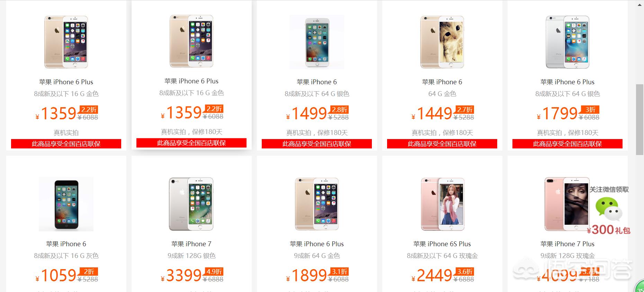This screenshot has width=644, height=292.
Task: Click the ¥1499 price on iPhone 6 silver
Action: click(307, 113)
